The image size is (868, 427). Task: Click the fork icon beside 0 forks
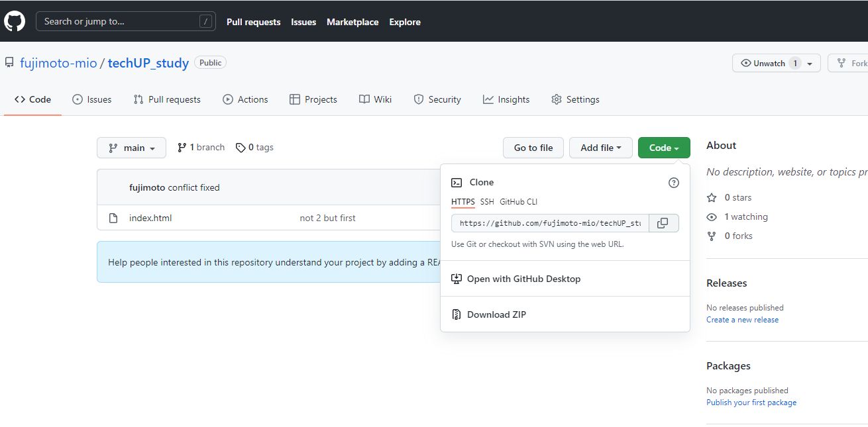[712, 236]
